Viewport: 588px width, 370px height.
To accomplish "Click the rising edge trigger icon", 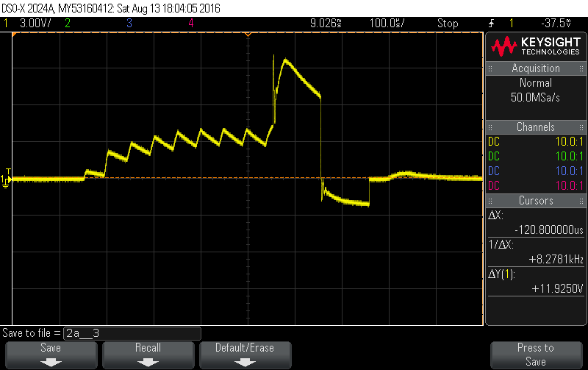I will 491,23.
